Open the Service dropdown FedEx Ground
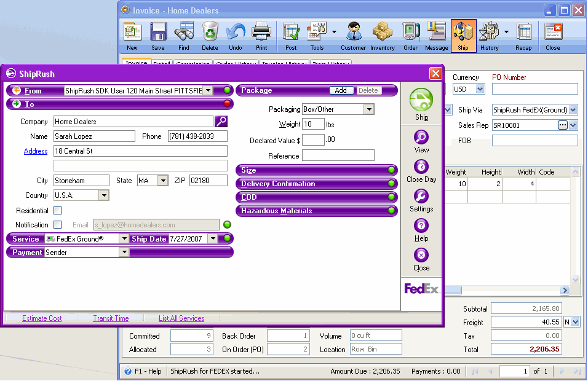 coord(124,238)
